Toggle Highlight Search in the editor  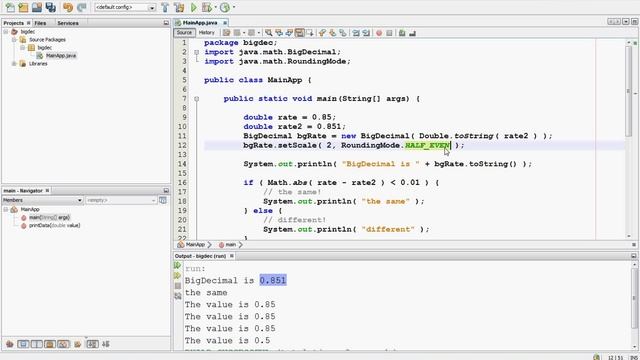click(300, 33)
